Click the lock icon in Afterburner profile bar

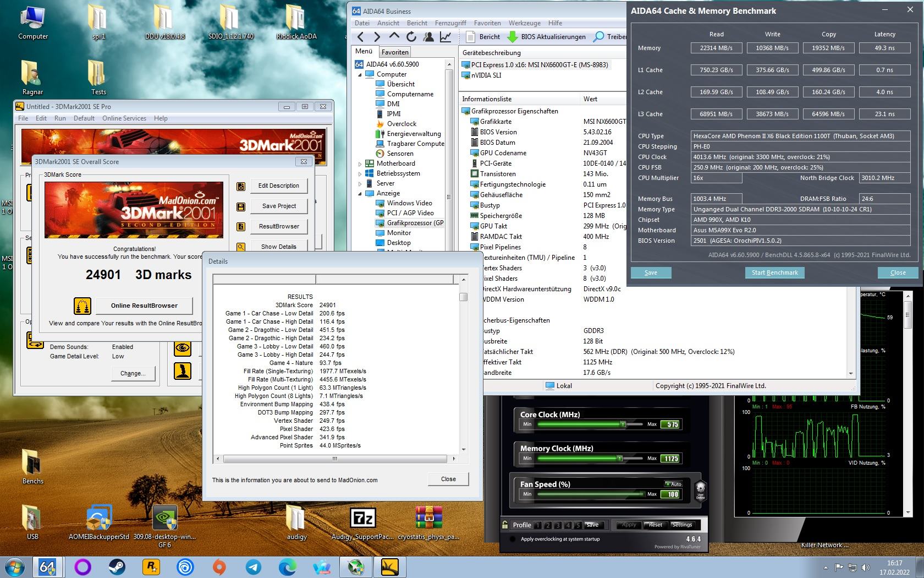[x=505, y=525]
